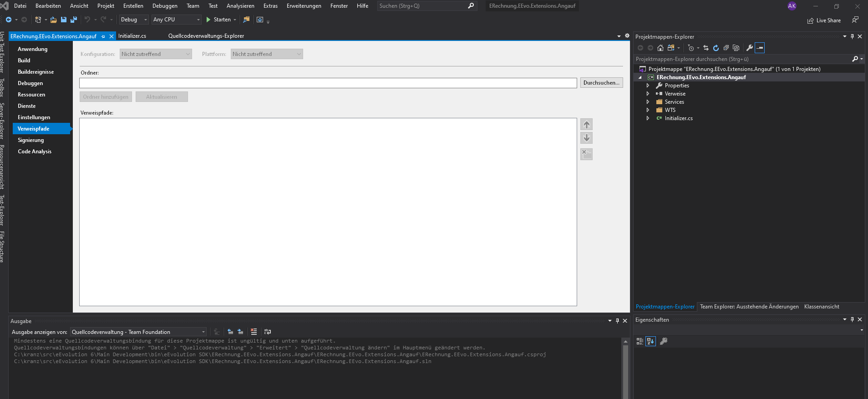The width and height of the screenshot is (868, 399).
Task: Select the Build page in project settings
Action: coord(41,61)
